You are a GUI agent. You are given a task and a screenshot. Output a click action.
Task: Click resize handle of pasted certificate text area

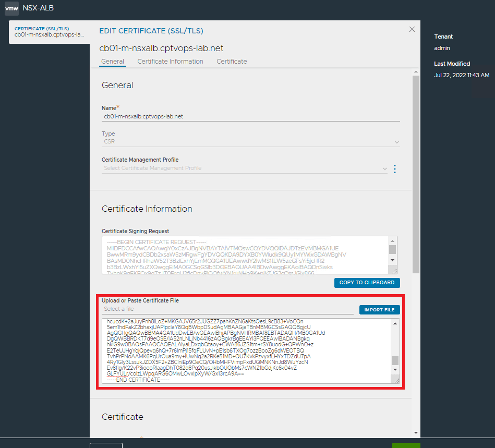coord(396,380)
